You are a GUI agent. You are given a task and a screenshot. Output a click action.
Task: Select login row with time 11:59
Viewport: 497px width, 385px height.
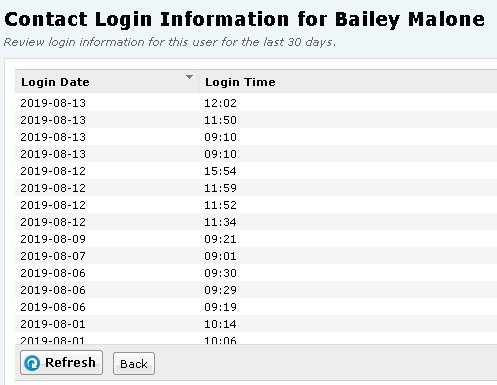click(256, 188)
